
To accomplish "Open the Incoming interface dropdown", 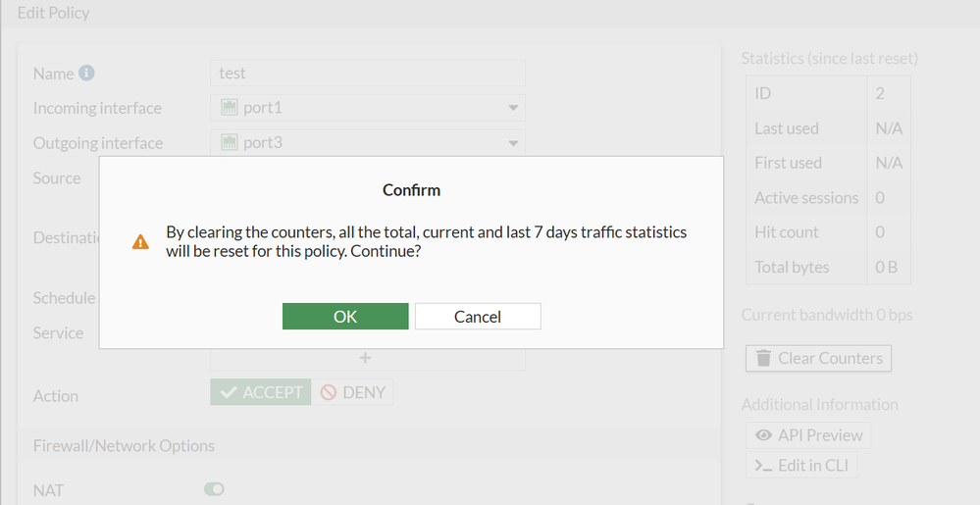I will 512,108.
